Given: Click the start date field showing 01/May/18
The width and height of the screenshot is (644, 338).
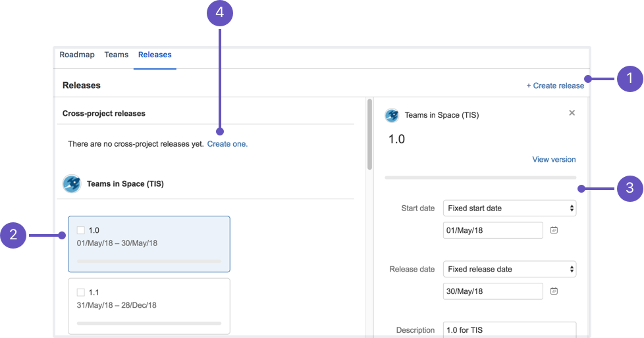Looking at the screenshot, I should tap(493, 230).
